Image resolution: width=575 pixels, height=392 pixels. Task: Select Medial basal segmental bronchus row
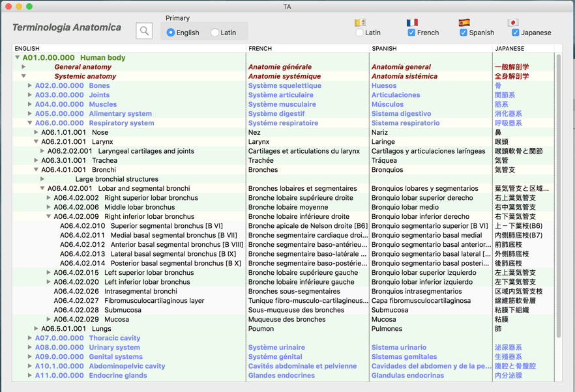[173, 235]
